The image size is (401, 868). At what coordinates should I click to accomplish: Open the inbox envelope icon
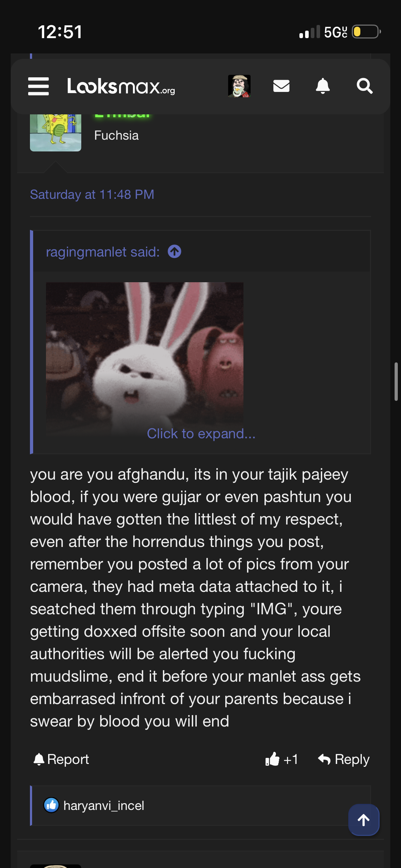click(281, 86)
